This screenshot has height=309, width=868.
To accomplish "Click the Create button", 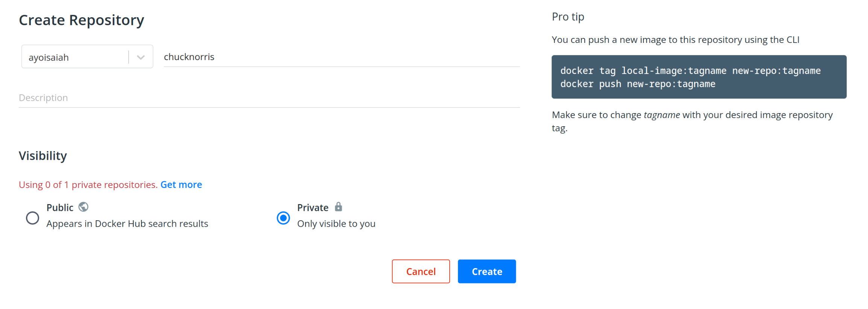I will [486, 271].
